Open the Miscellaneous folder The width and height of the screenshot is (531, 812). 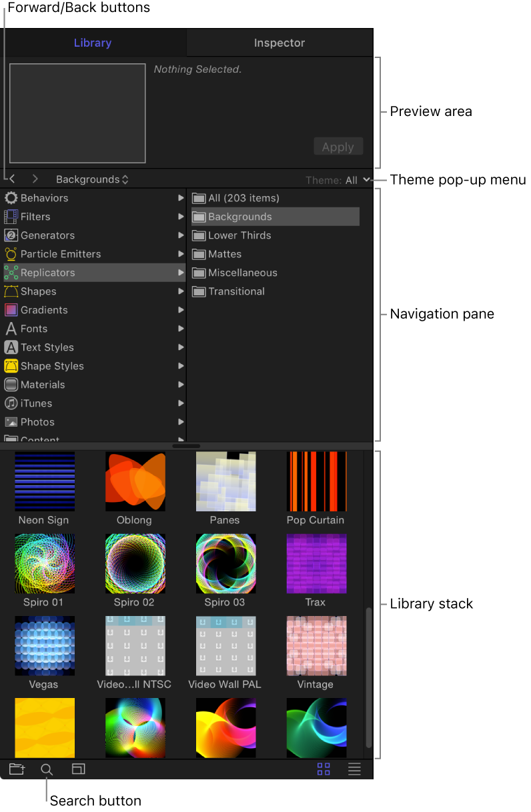click(x=275, y=273)
